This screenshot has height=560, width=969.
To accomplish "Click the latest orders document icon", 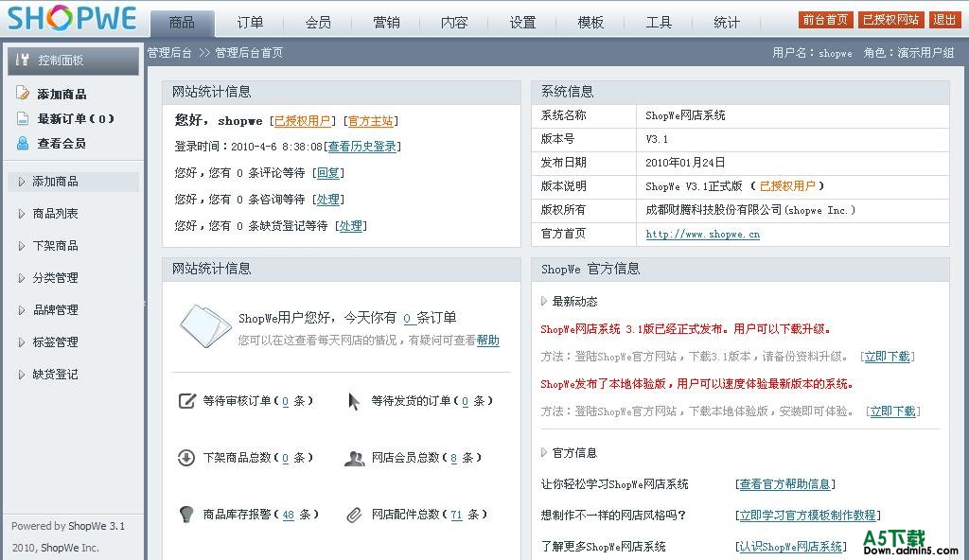I will [23, 118].
